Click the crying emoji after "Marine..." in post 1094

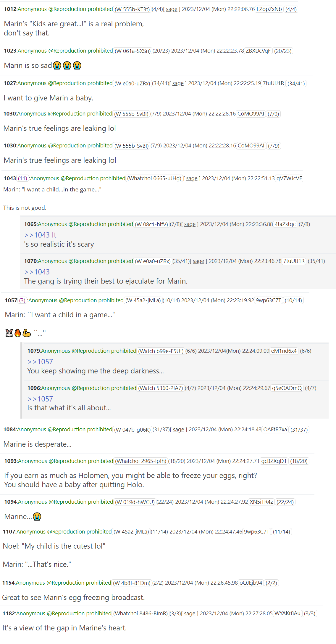pyautogui.click(x=37, y=517)
